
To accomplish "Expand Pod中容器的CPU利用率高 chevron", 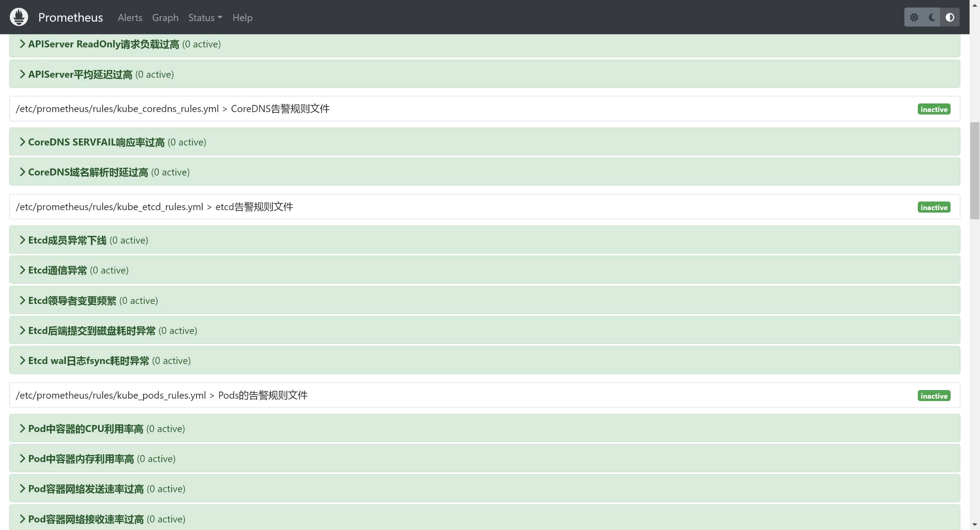I will (23, 429).
